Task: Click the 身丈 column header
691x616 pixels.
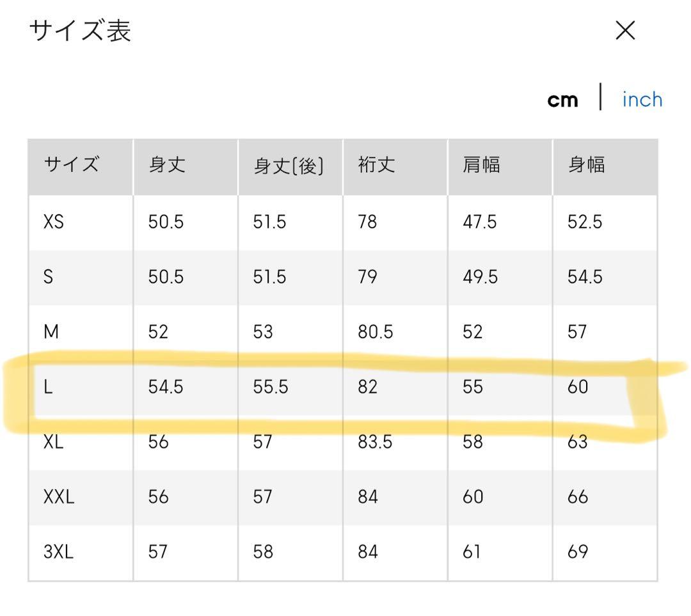Action: (x=166, y=165)
